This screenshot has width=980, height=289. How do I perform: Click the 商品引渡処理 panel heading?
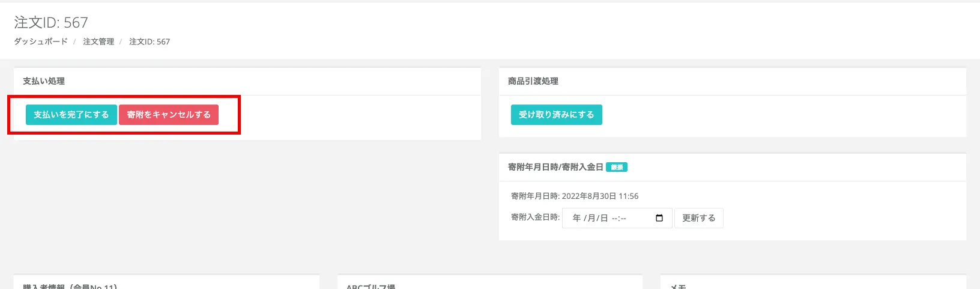click(533, 81)
